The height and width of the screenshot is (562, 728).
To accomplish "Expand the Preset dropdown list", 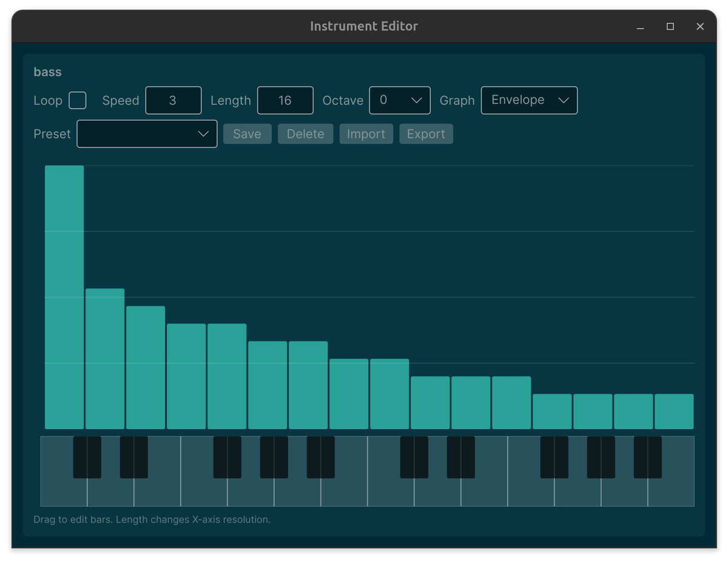I will [x=147, y=133].
